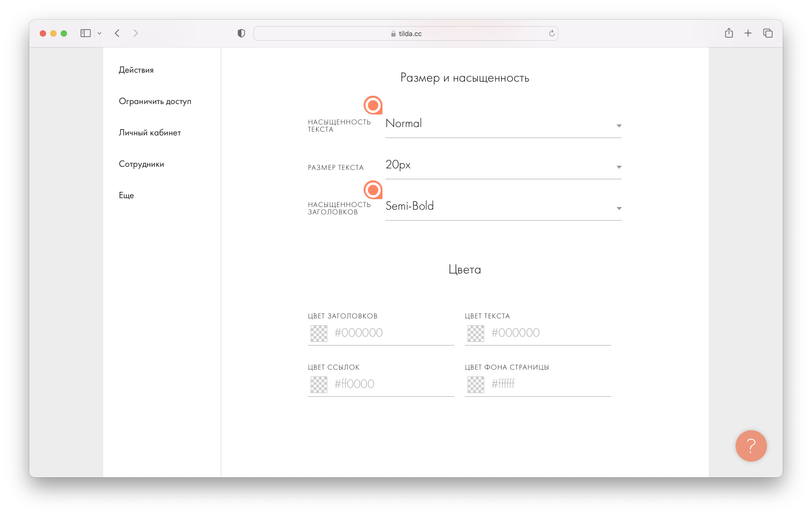The image size is (812, 516).
Task: Open the privacy shield report icon
Action: [241, 33]
